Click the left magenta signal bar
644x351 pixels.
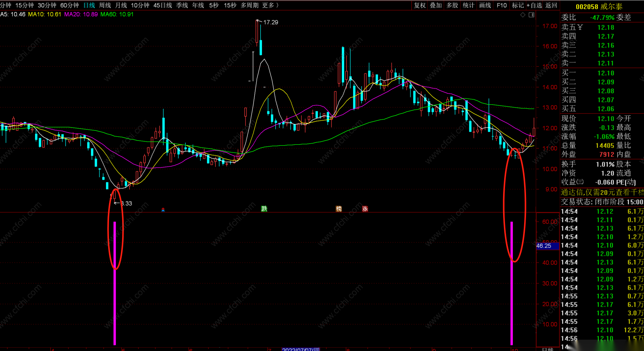click(115, 283)
